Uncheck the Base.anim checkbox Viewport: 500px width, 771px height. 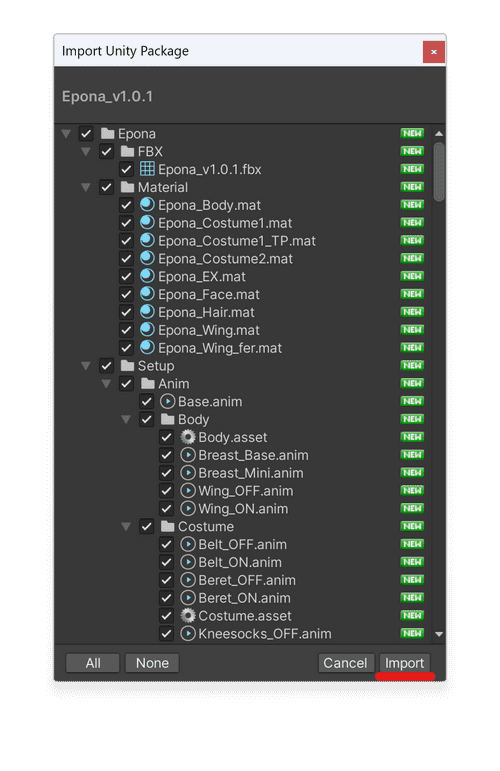(x=147, y=402)
